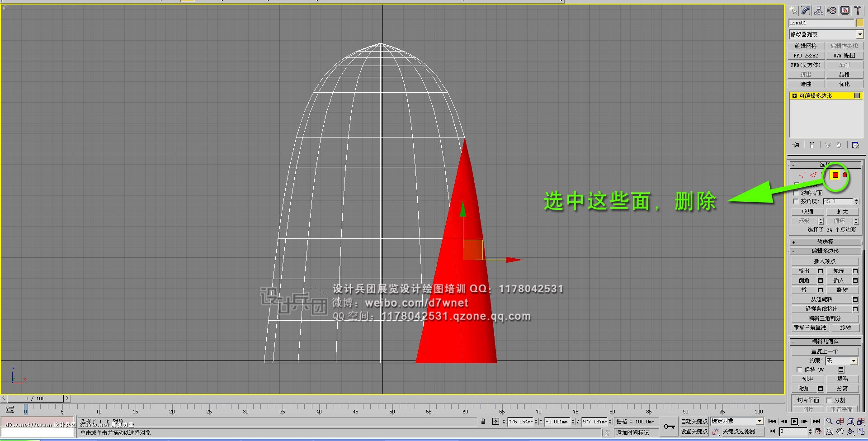Toggle 自动关键点 auto key
868x441 pixels.
tap(694, 422)
